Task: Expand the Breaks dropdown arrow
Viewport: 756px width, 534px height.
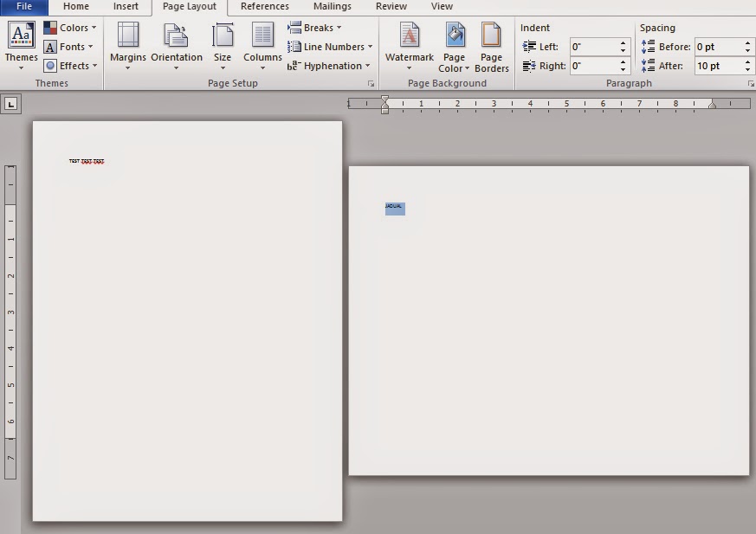Action: (x=339, y=28)
